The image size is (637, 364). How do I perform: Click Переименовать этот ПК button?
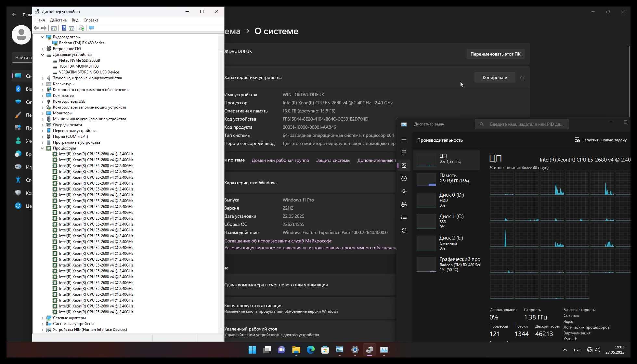coord(495,54)
